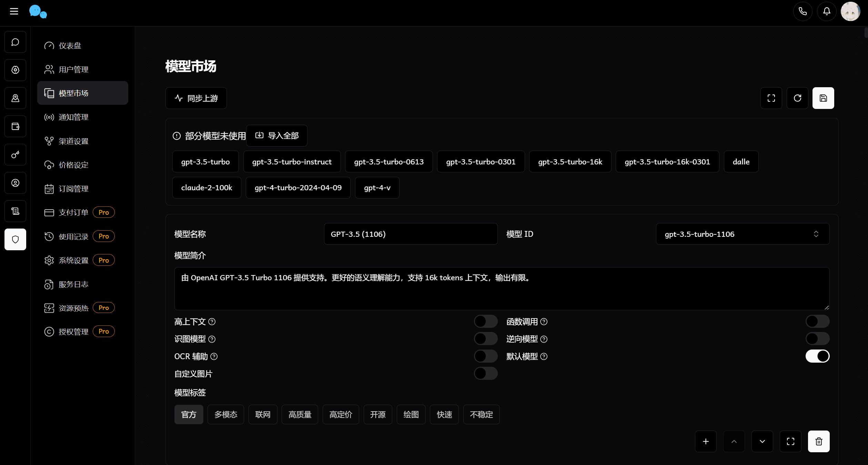Toggle the 高上下文 switch
The image size is (868, 465).
(486, 322)
